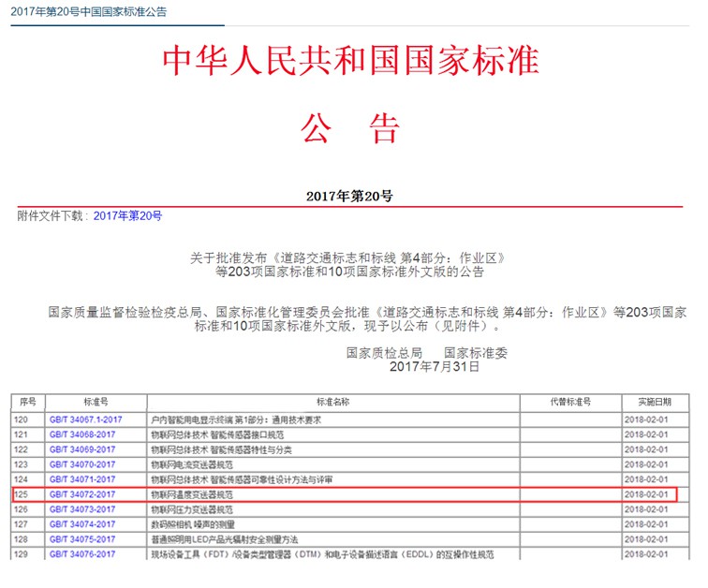Select highlighted standard GB/T 34072-2017
Viewport: 708px width, 588px height.
click(x=82, y=494)
